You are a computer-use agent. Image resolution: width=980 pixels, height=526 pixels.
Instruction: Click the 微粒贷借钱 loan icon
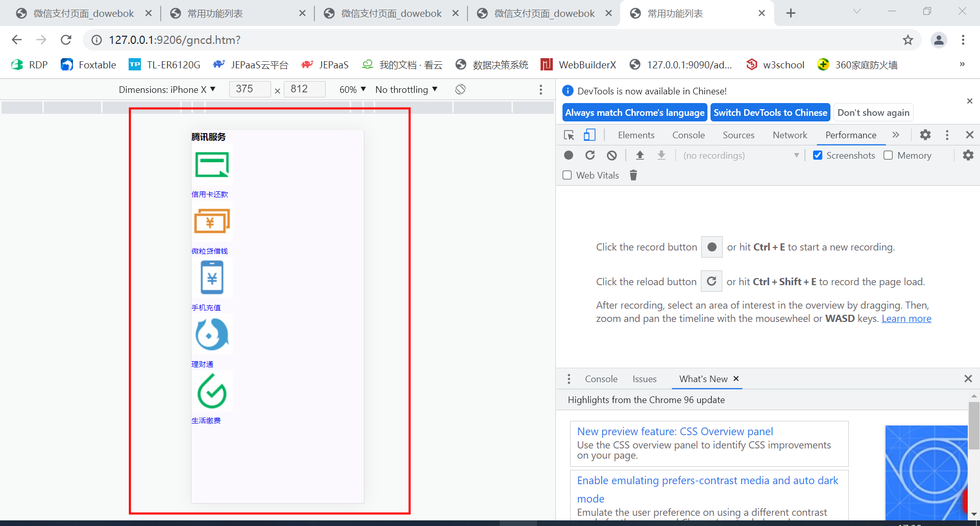click(x=212, y=221)
